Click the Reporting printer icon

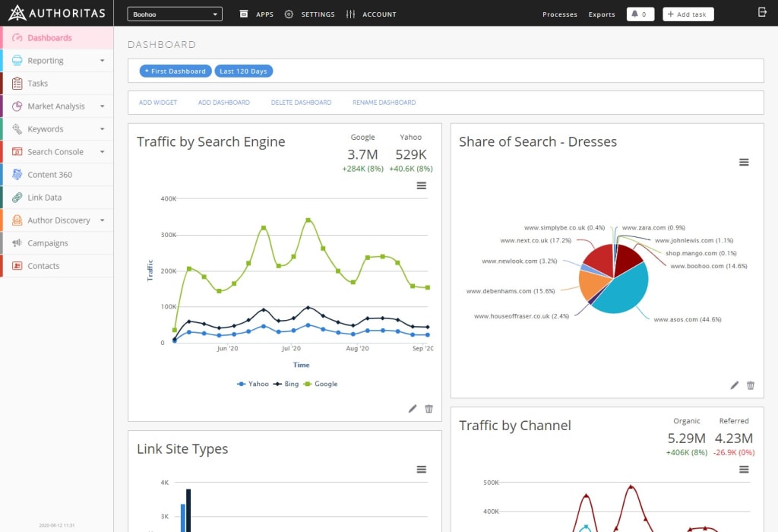17,61
